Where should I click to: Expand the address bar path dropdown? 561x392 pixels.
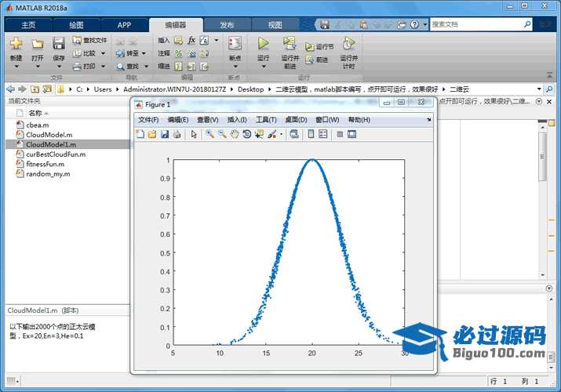click(x=539, y=89)
